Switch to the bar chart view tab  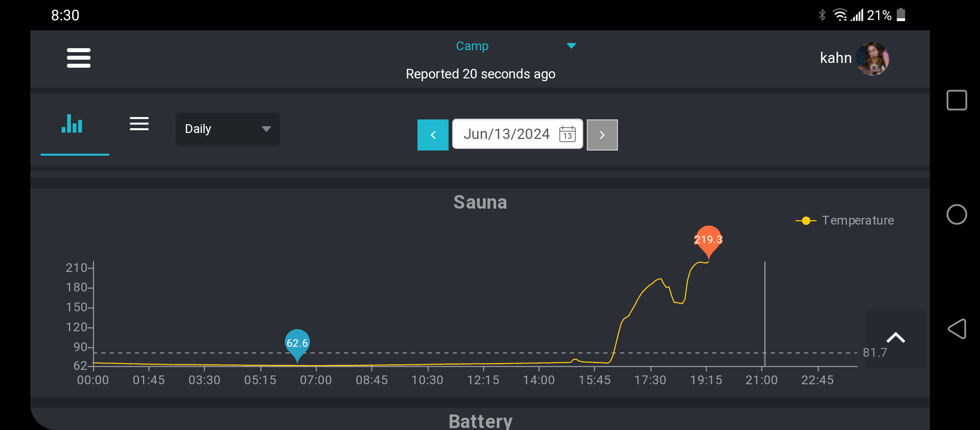tap(73, 124)
